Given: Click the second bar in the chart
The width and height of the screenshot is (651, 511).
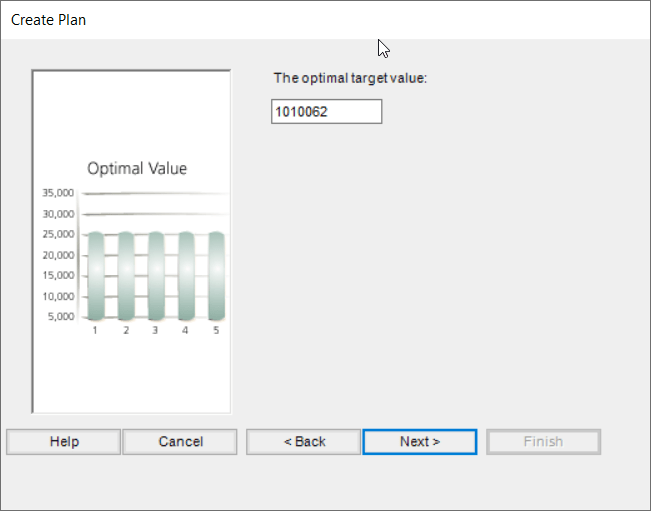Looking at the screenshot, I should pyautogui.click(x=126, y=275).
